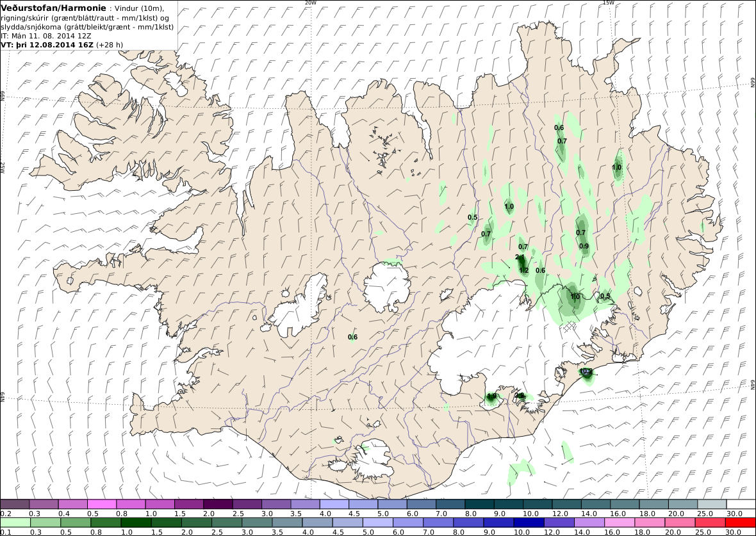
Task: Select the bright red 30.0 swatch in bottom legend
Action: [x=740, y=523]
